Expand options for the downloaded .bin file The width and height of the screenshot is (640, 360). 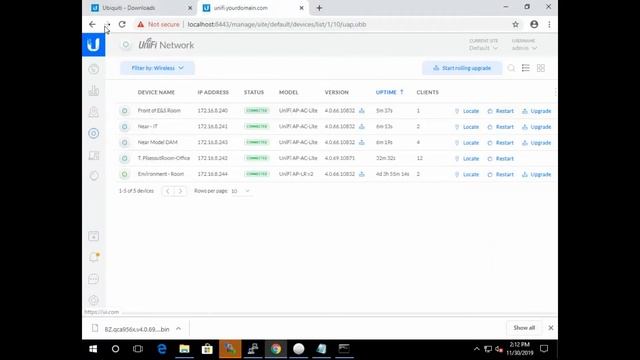(x=178, y=329)
